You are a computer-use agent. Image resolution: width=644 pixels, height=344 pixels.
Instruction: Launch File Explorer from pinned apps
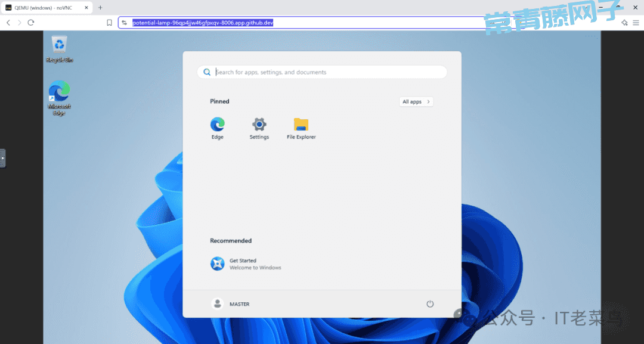(301, 128)
